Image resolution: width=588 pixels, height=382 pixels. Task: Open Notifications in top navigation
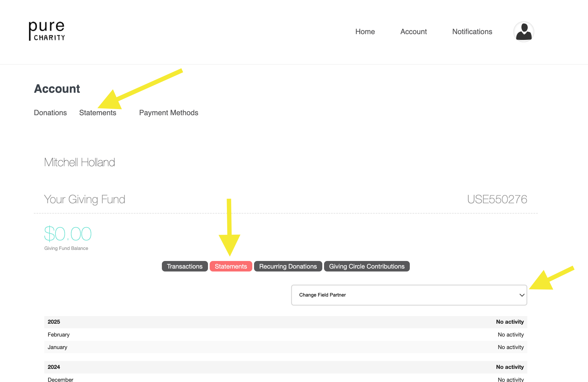472,31
